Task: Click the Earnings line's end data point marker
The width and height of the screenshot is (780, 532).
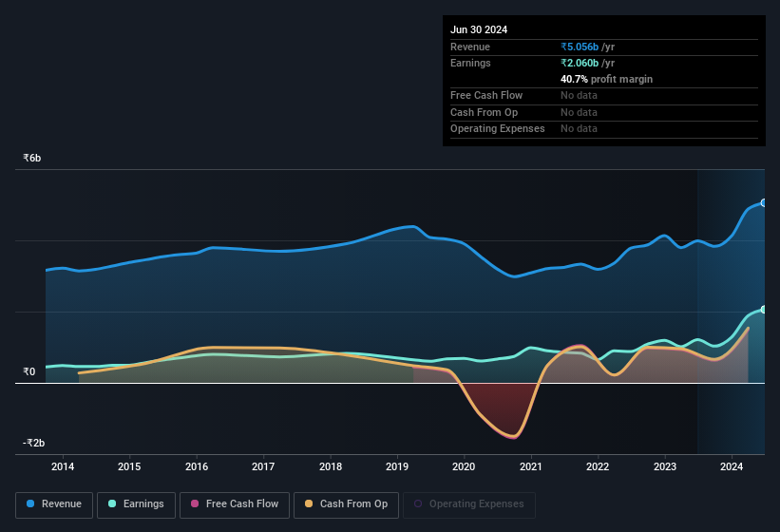Action: pos(764,310)
